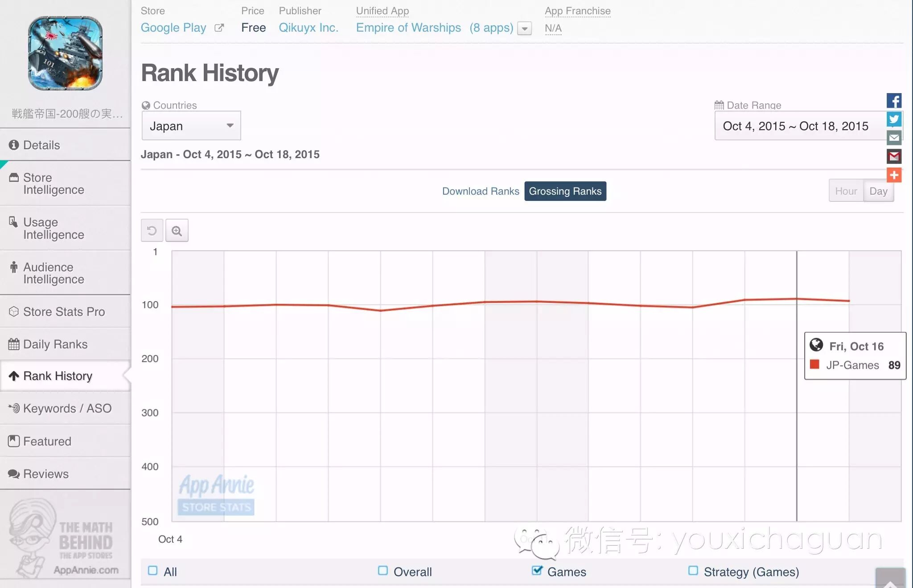Click the orange plus share icon
This screenshot has width=913, height=588.
coord(894,175)
